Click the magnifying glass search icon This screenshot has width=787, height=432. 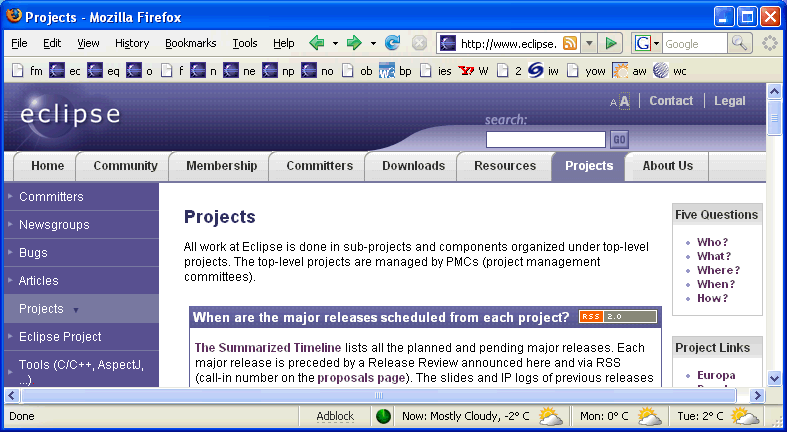[739, 43]
